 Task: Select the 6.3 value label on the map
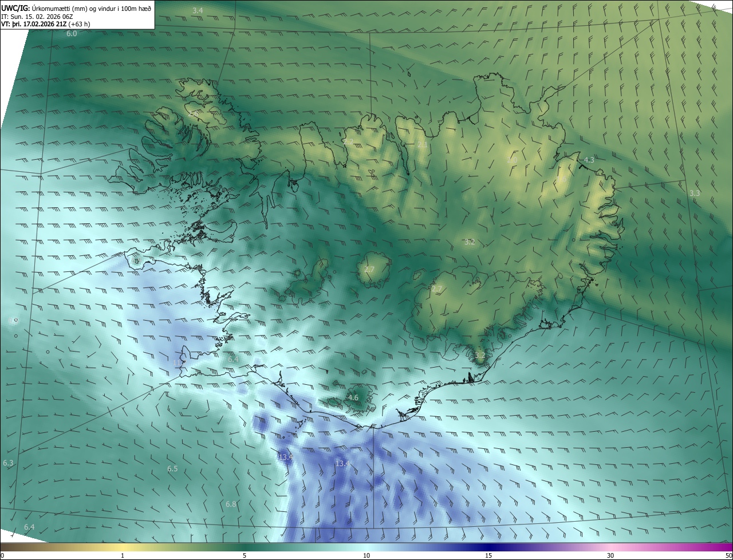pos(8,463)
